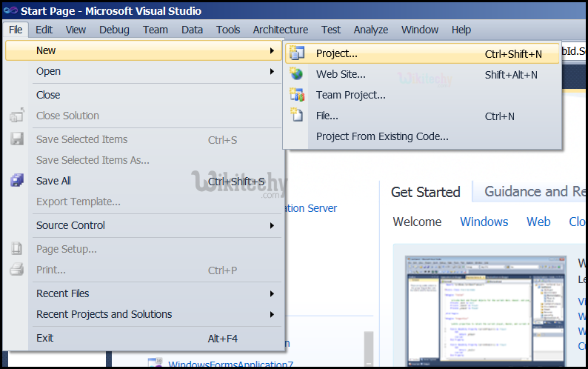Select Save All menu entry
588x369 pixels.
tap(144, 181)
